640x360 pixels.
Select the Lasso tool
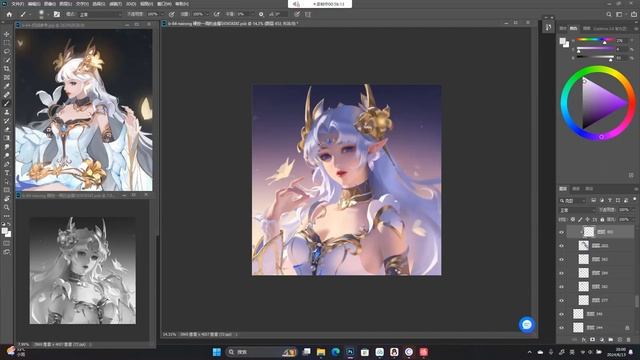coord(7,51)
